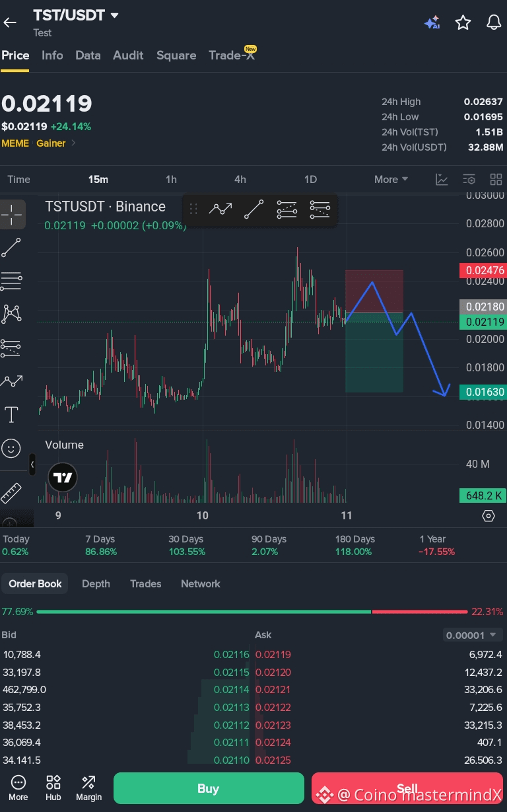Click the 0.02476 red price label
The height and width of the screenshot is (812, 507).
(482, 270)
